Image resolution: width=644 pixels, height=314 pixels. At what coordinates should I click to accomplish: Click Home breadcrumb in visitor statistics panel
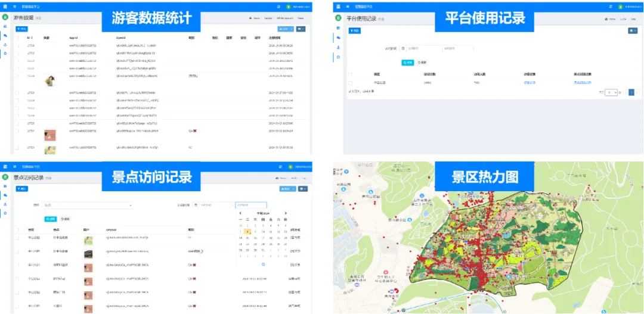[x=255, y=18]
